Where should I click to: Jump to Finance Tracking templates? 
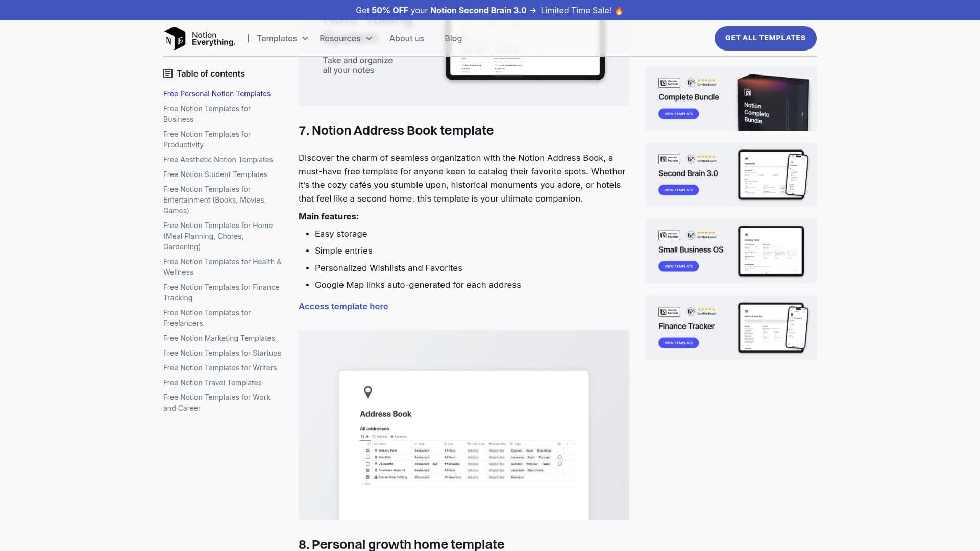click(221, 292)
